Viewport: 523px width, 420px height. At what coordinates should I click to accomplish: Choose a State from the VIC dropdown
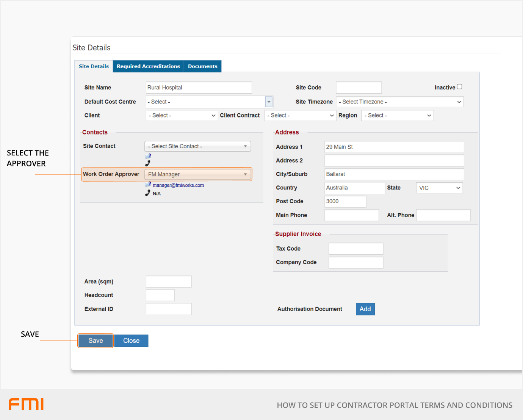(439, 188)
